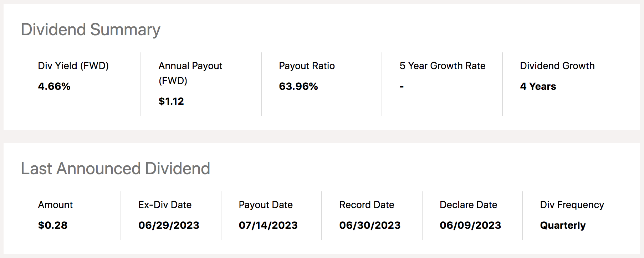Select the Payout Date label
The image size is (644, 258).
point(266,205)
